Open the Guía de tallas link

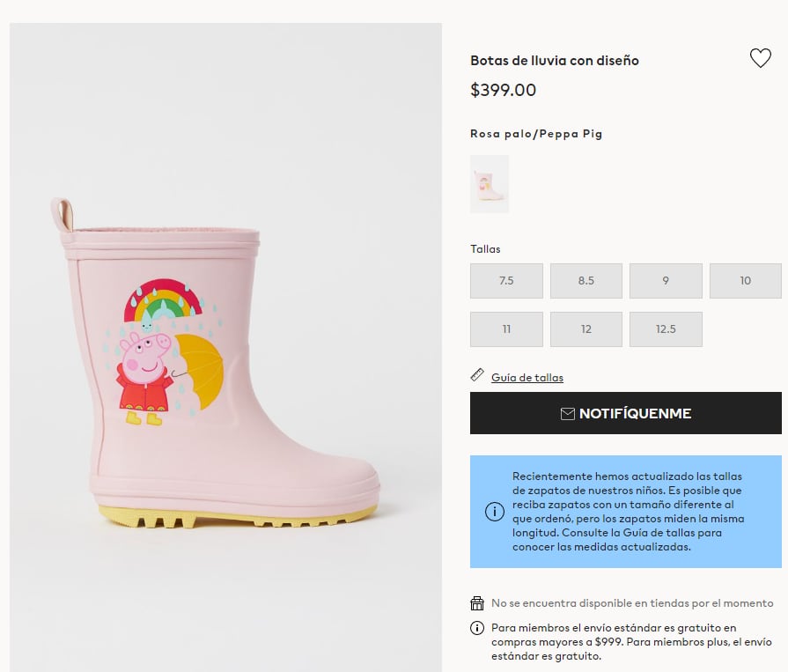click(x=527, y=377)
